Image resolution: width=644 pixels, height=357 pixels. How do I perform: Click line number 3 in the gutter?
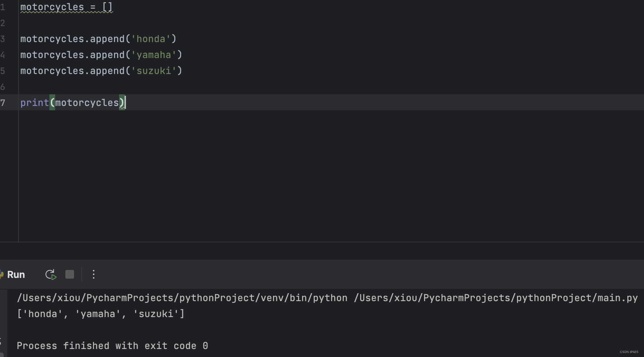3,39
